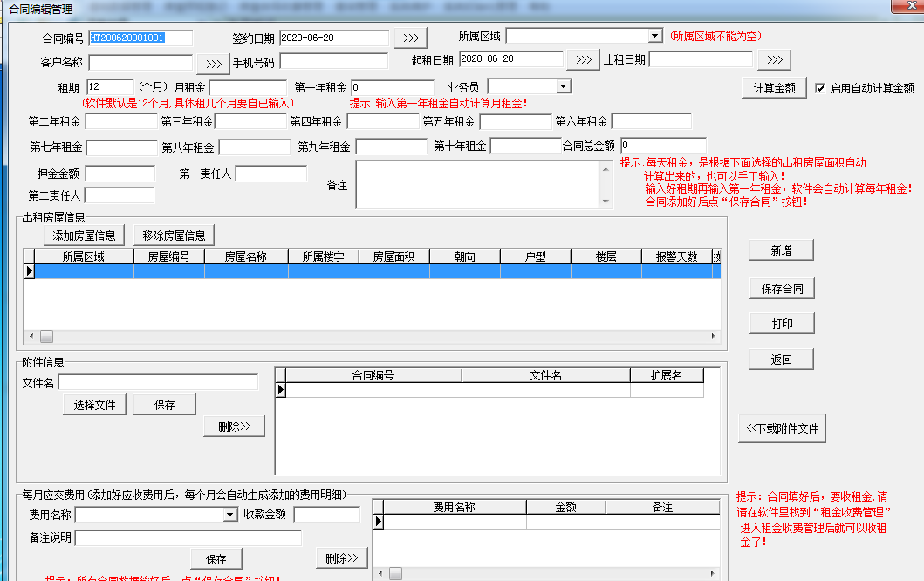This screenshot has height=581, width=924.
Task: Save the monthly fee entry
Action: [216, 558]
